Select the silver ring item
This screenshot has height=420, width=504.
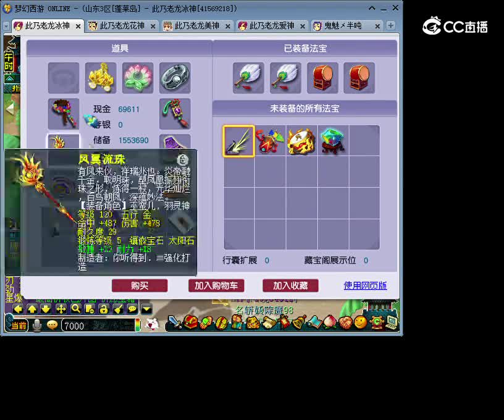point(175,78)
